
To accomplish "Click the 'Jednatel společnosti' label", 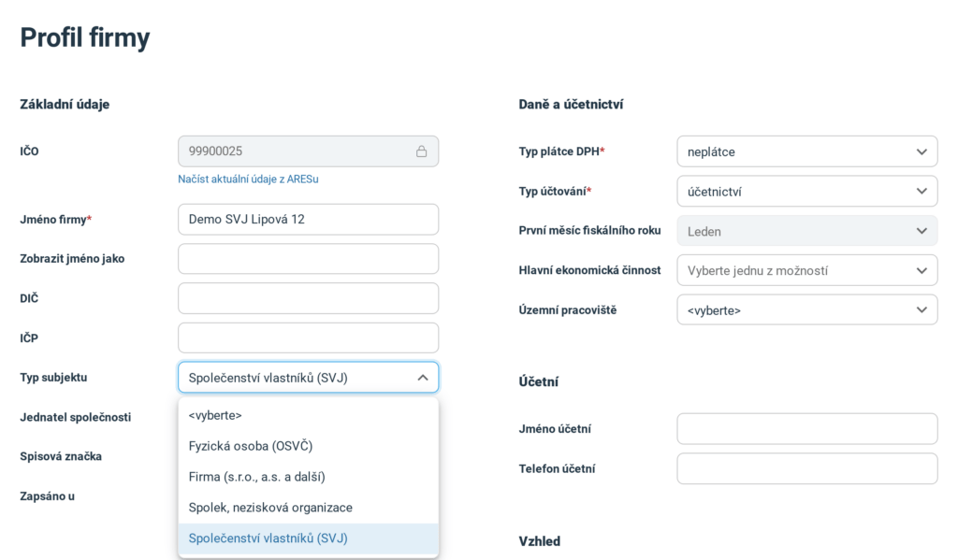I will (75, 417).
